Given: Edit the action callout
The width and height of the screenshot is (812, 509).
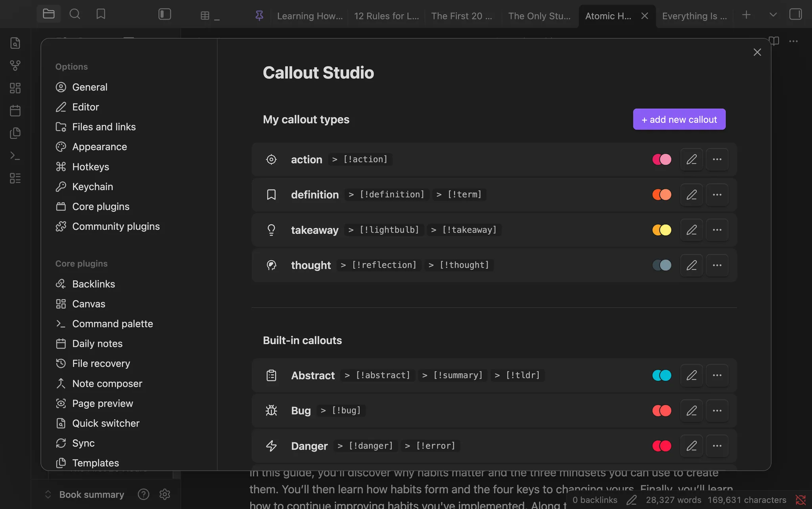Looking at the screenshot, I should pos(691,159).
